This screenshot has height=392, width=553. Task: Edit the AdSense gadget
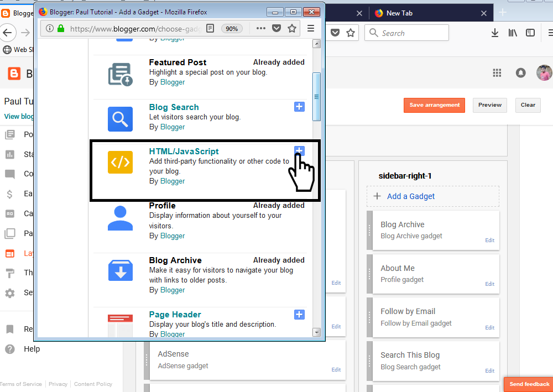click(336, 369)
